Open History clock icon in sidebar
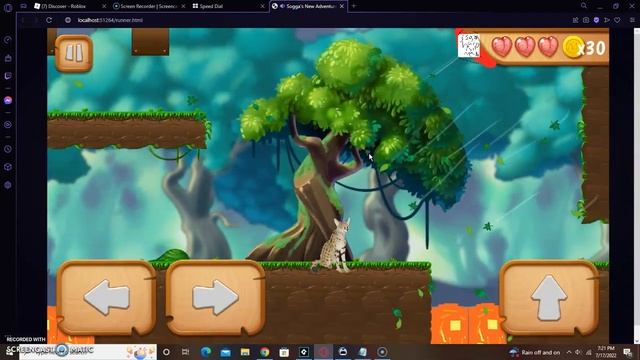 pyautogui.click(x=8, y=149)
